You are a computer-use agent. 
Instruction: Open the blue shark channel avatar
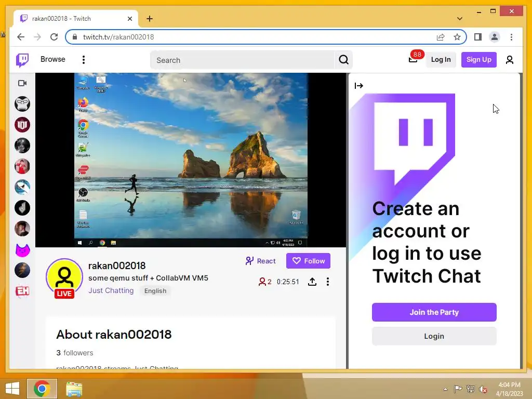tap(22, 187)
